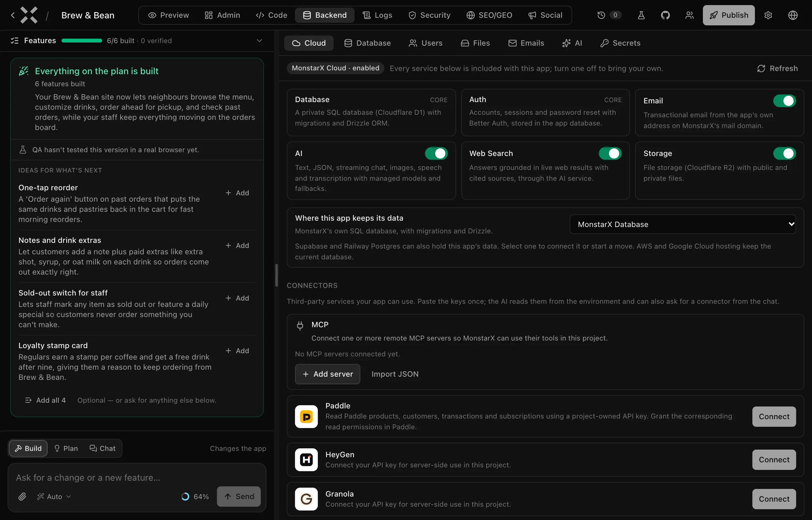The width and height of the screenshot is (812, 520).
Task: Focus the Ask for a change input
Action: point(137,478)
